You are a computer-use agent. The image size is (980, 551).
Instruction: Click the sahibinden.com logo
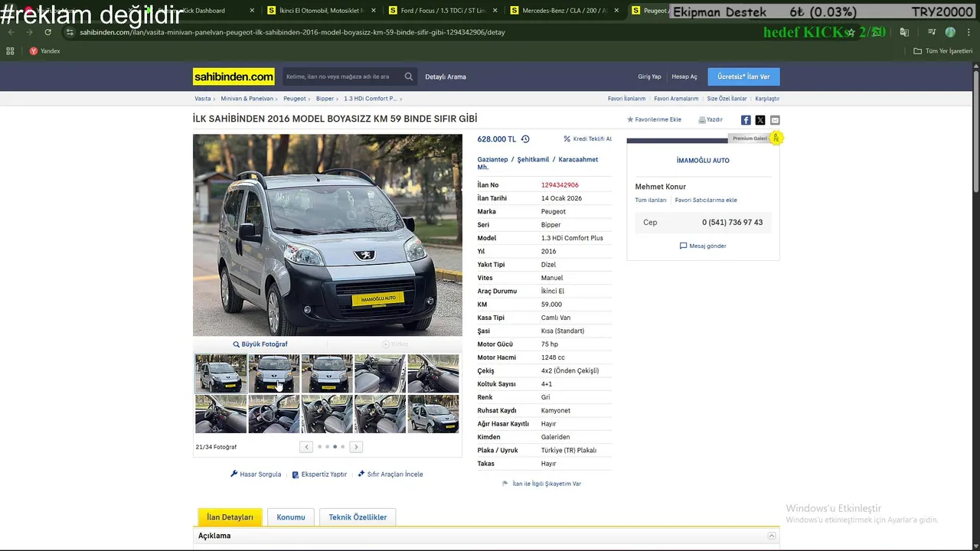click(234, 77)
